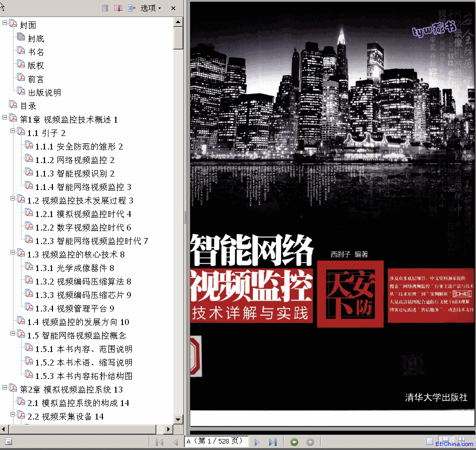Open the 选项 options dropdown menu
Screen dimensions: 476x450
click(x=151, y=8)
